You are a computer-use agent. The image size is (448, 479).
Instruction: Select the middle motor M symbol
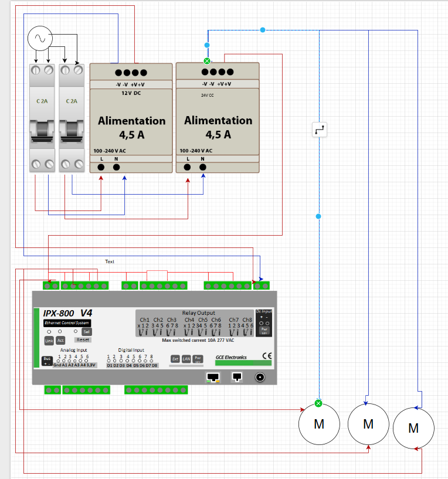click(x=368, y=423)
